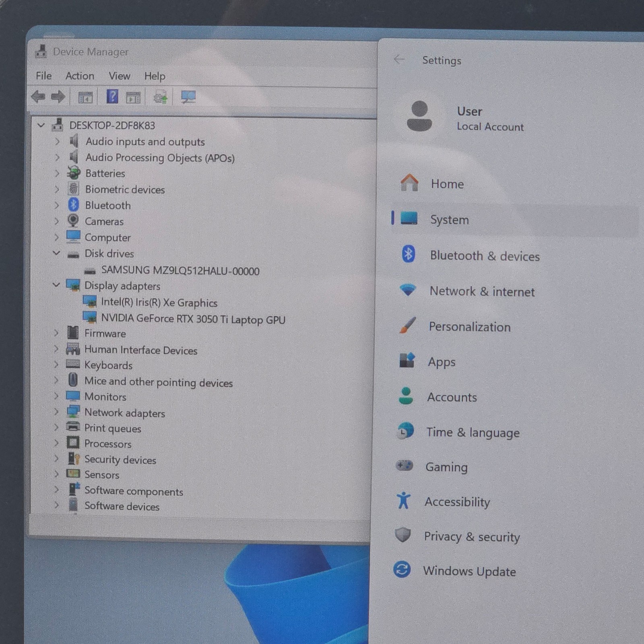The width and height of the screenshot is (644, 644).
Task: Click the Keyboards icon in device tree
Action: (x=73, y=364)
